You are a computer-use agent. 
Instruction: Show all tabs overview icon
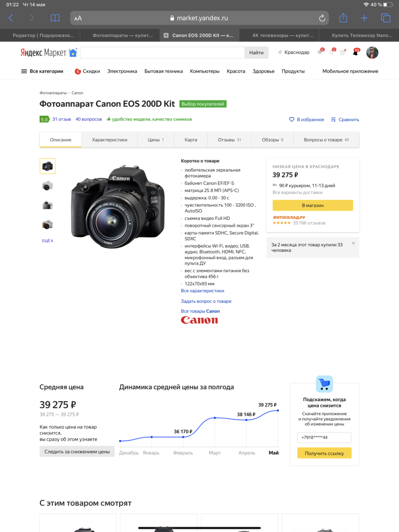tap(386, 18)
